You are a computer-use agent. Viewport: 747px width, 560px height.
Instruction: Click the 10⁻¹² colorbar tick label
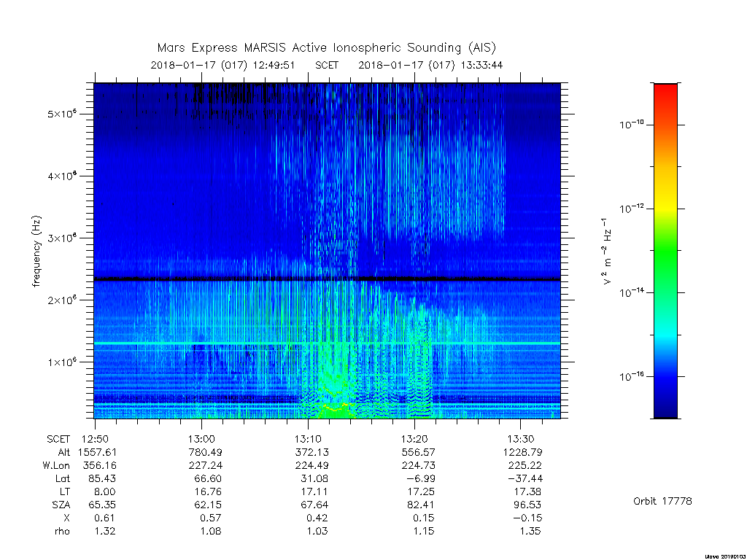(632, 208)
